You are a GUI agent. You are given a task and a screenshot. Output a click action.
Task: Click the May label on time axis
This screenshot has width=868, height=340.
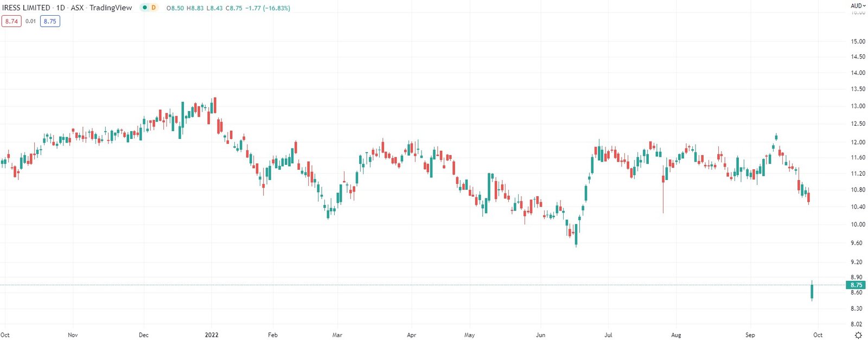click(x=469, y=335)
